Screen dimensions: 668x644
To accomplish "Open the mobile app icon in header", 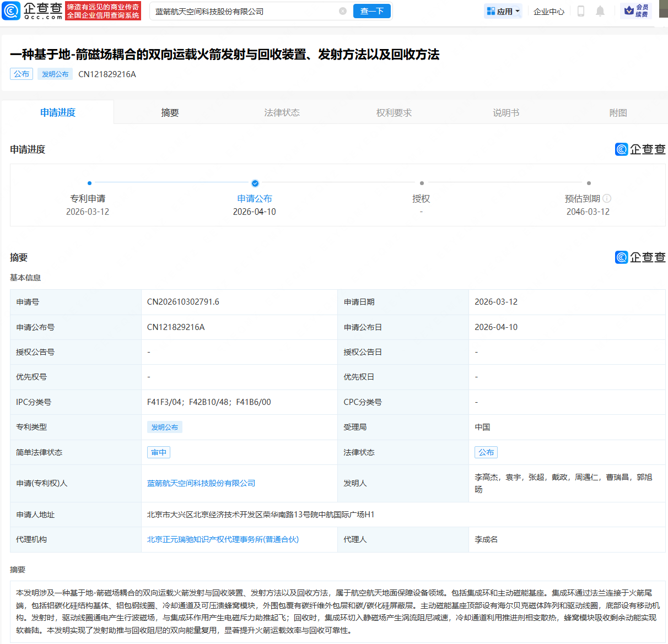I will pyautogui.click(x=580, y=10).
